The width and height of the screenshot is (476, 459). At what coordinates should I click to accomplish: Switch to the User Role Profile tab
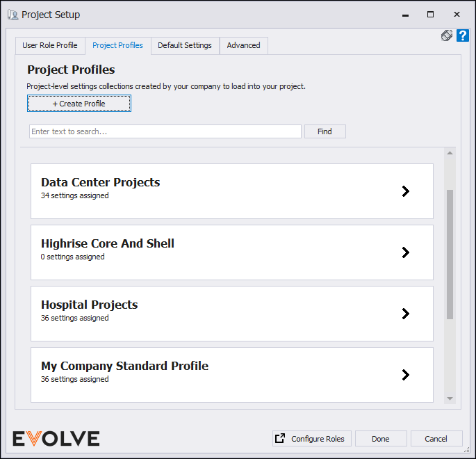50,46
